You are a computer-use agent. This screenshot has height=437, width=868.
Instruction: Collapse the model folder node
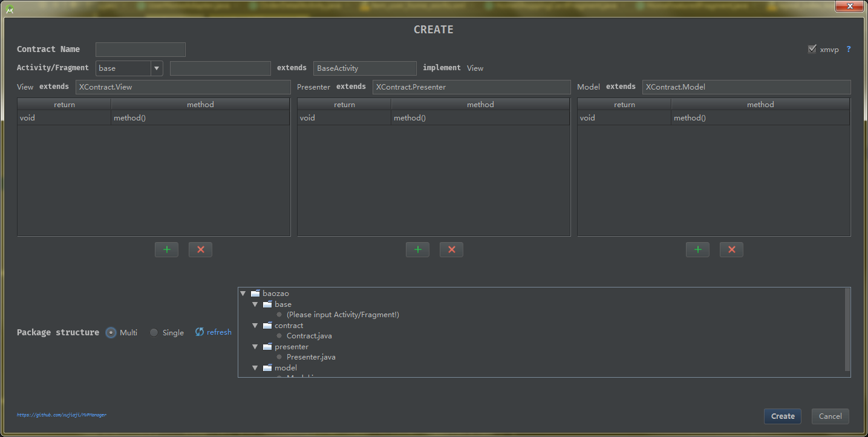coord(255,367)
